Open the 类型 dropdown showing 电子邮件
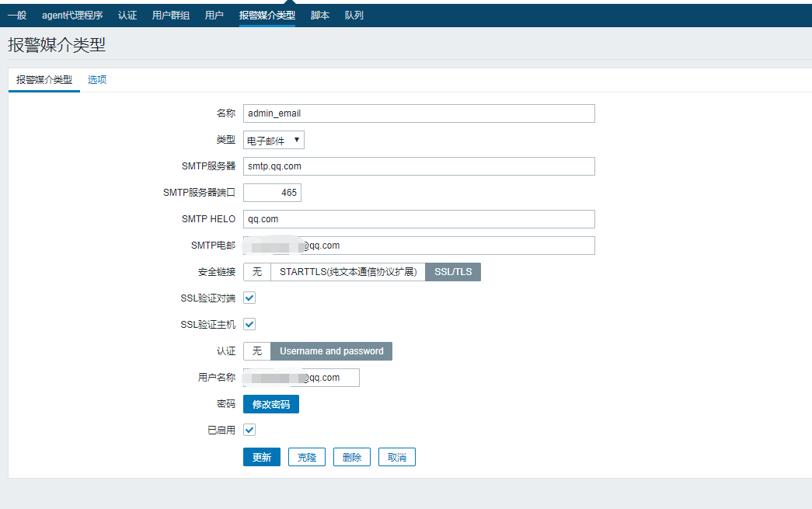The height and width of the screenshot is (509, 812). (x=274, y=140)
